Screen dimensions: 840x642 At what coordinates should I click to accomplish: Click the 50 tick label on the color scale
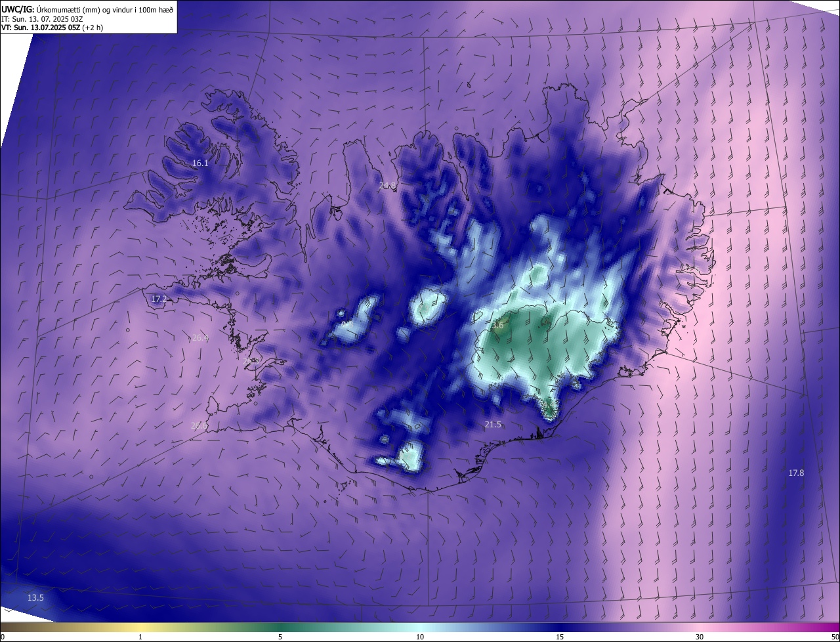click(835, 637)
